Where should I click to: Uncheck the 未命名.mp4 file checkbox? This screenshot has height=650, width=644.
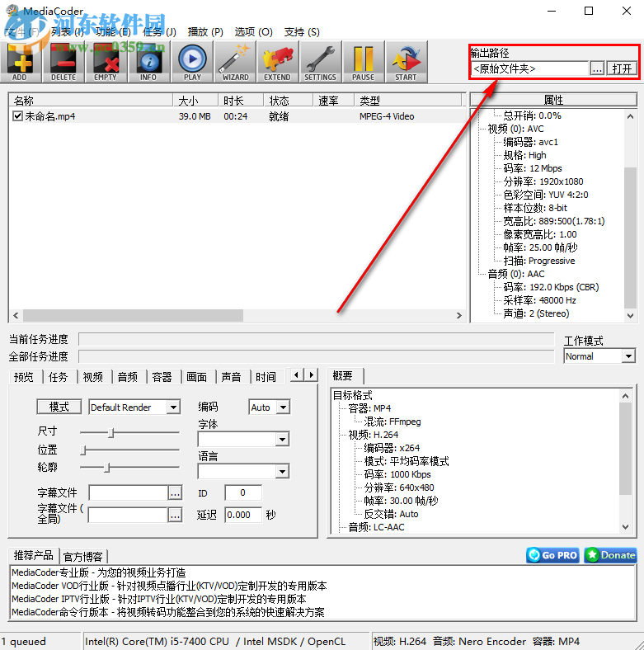pyautogui.click(x=17, y=116)
